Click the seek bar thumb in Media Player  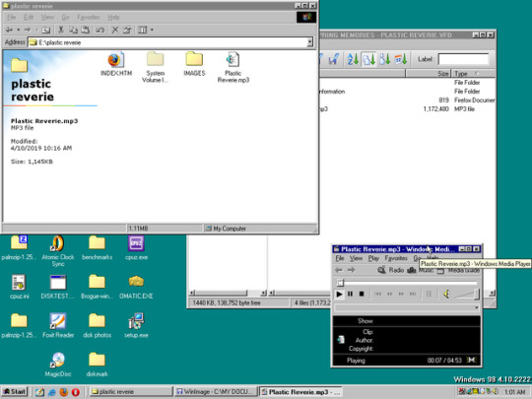point(340,283)
